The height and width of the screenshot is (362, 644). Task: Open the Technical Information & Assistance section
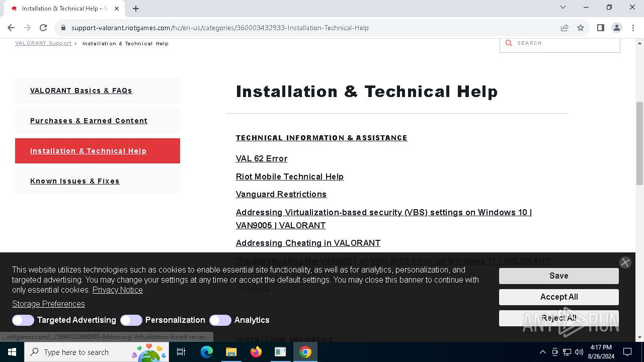(321, 138)
